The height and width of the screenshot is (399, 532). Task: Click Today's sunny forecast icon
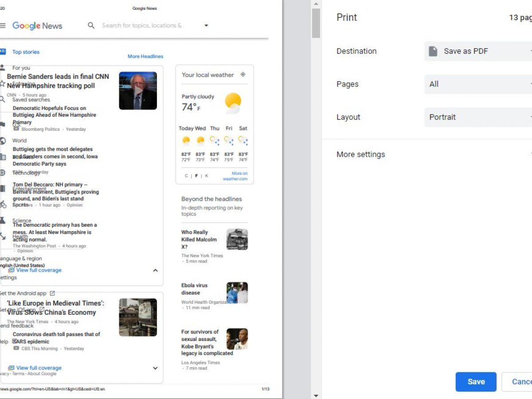pos(186,141)
